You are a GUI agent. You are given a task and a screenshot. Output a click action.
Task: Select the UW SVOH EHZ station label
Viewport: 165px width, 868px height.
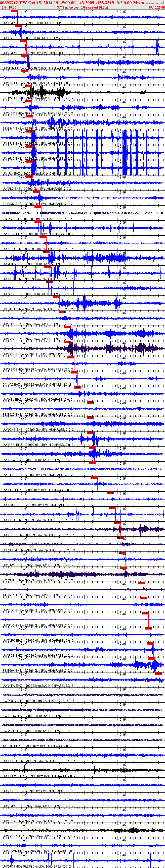(38, 505)
